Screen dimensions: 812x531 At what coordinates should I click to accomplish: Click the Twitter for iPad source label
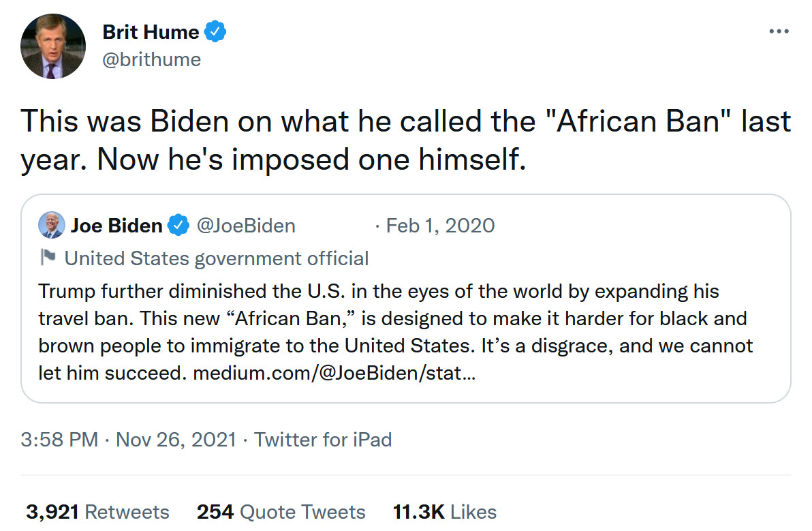(323, 440)
